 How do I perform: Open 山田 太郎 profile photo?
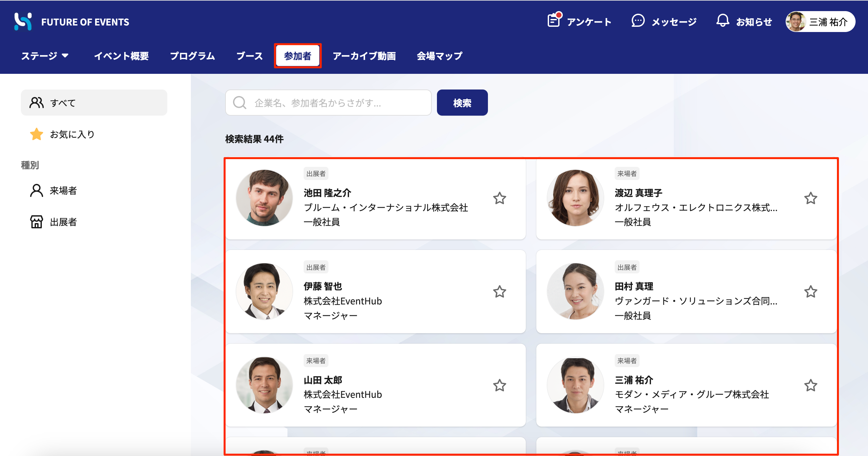(264, 385)
